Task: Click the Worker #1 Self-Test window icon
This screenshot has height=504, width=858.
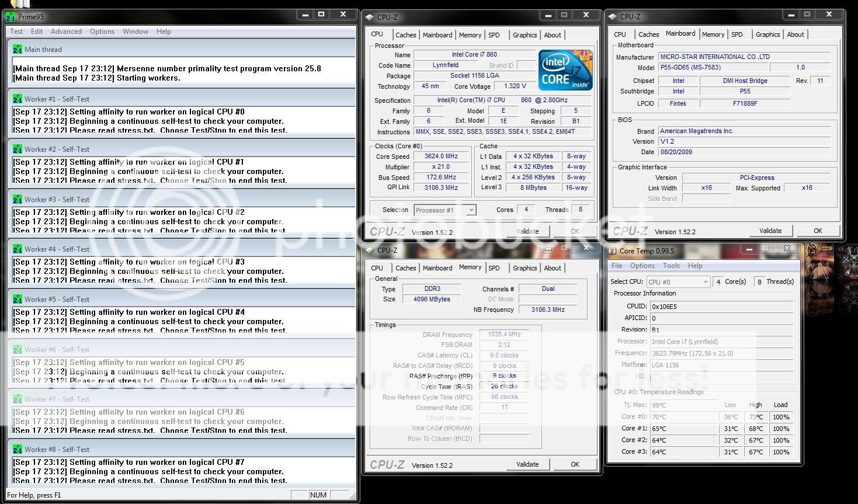Action: tap(18, 99)
